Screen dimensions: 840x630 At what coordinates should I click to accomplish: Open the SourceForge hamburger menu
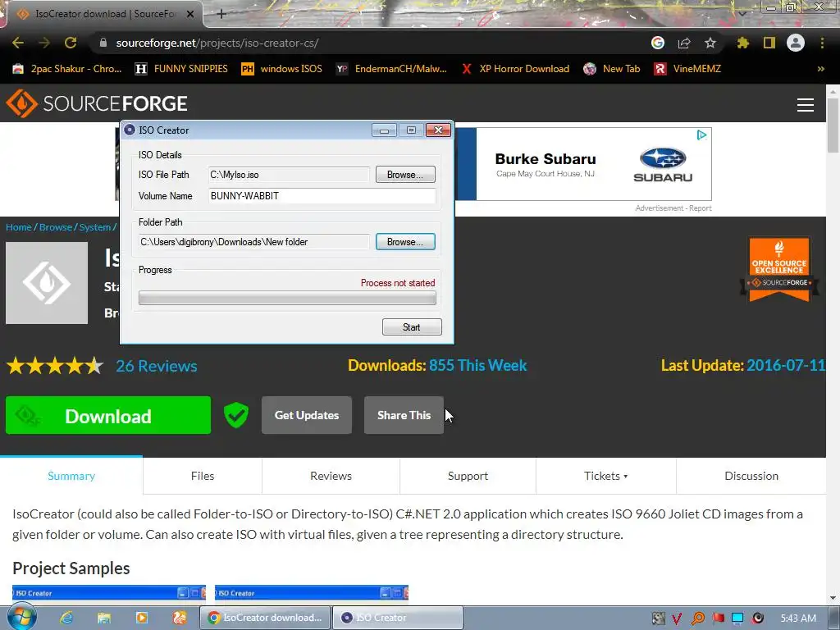pos(806,104)
